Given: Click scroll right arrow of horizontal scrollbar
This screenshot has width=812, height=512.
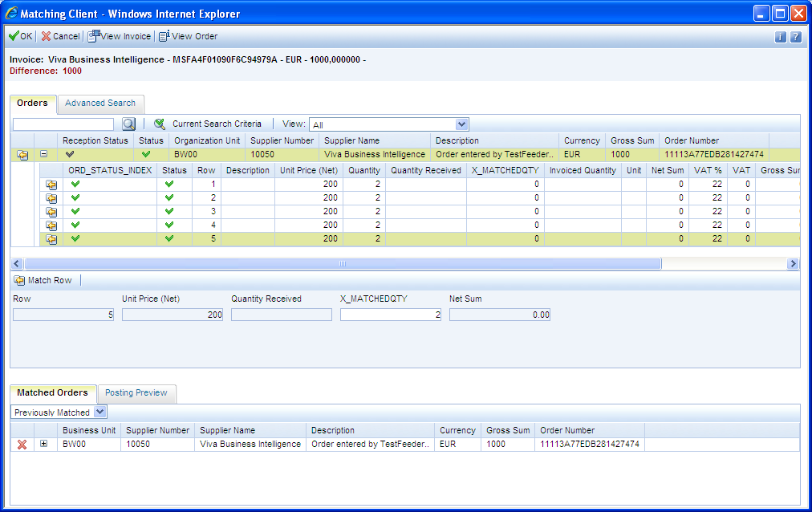Looking at the screenshot, I should 793,263.
